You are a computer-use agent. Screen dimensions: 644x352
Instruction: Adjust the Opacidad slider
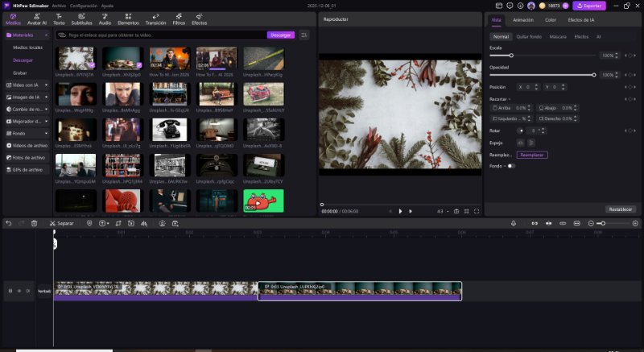click(x=594, y=75)
